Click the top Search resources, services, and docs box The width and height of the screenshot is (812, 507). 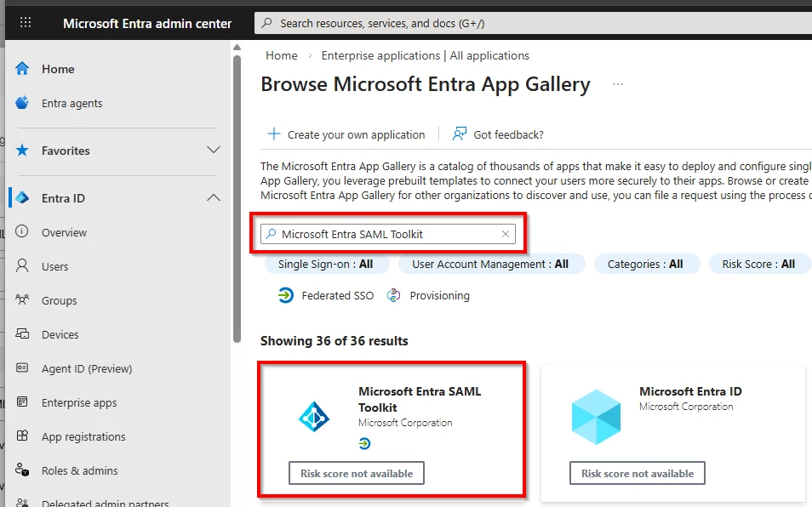click(534, 23)
